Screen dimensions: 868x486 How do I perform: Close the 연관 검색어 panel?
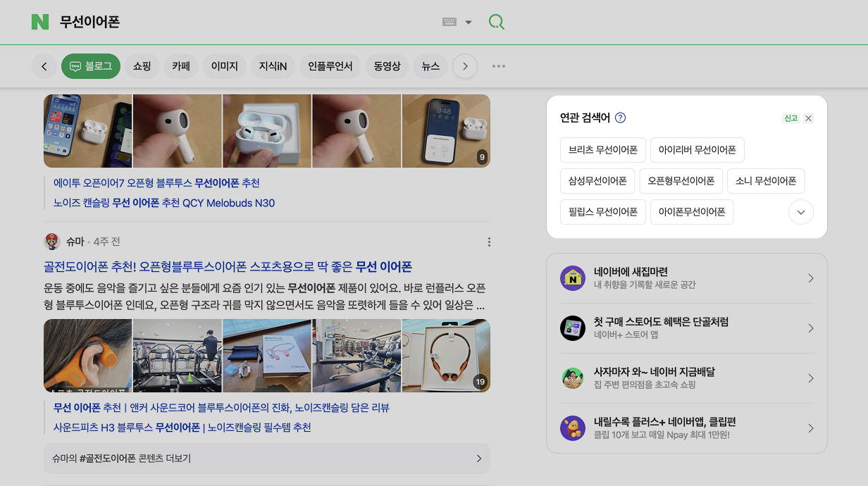pyautogui.click(x=808, y=118)
